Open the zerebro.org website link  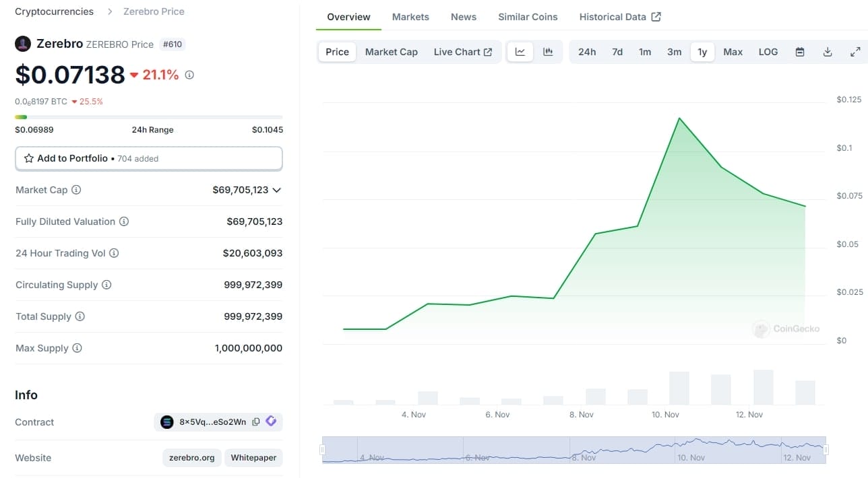[x=192, y=458]
